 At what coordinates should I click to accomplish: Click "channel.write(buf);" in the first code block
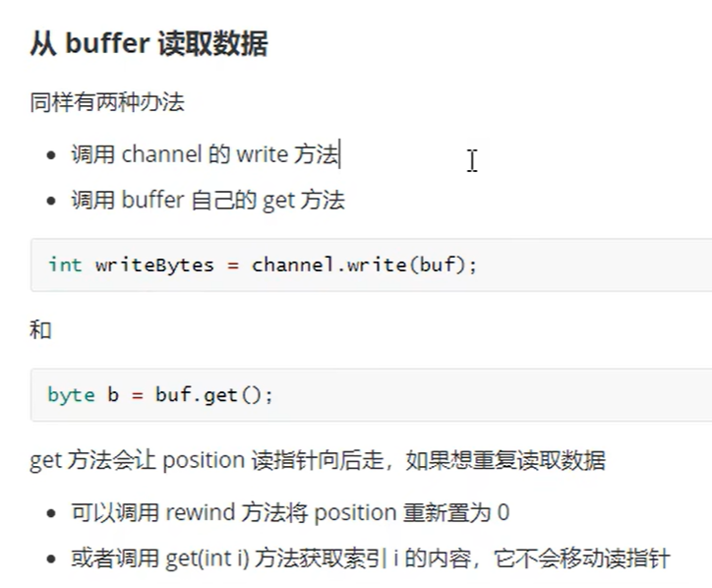coord(364,265)
